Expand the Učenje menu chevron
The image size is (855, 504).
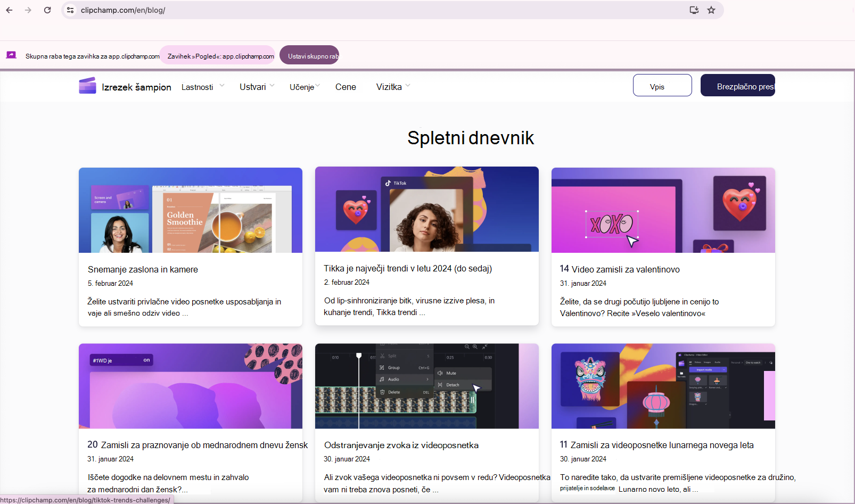click(318, 85)
